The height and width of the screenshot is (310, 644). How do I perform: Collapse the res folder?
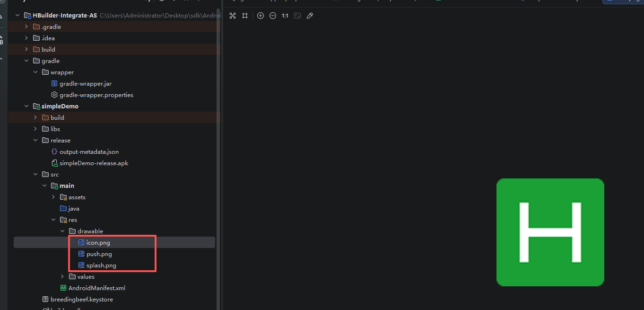coord(53,220)
